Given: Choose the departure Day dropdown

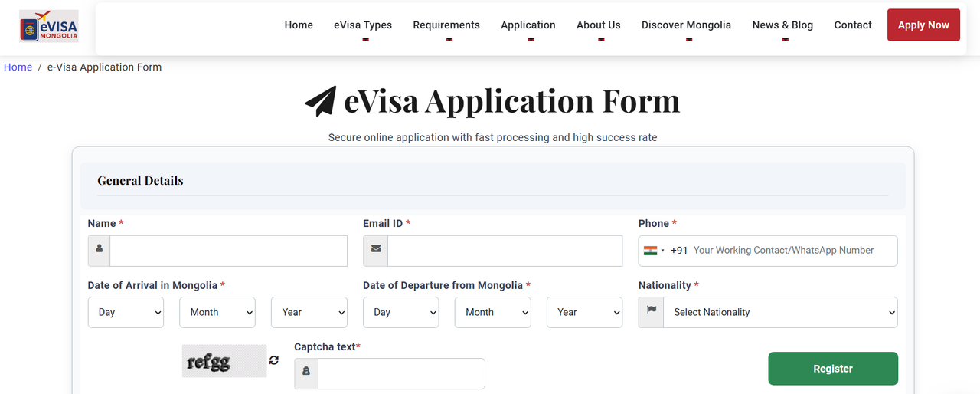Looking at the screenshot, I should click(400, 312).
